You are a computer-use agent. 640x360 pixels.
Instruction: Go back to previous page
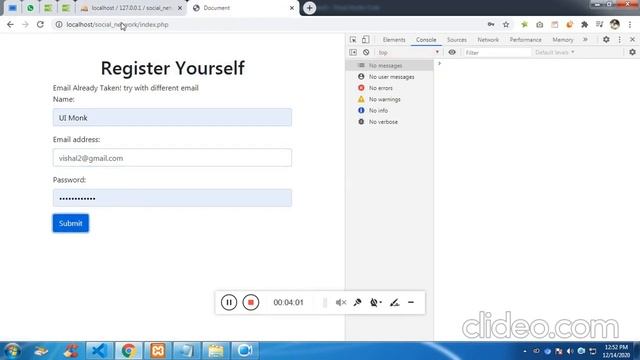(10, 24)
